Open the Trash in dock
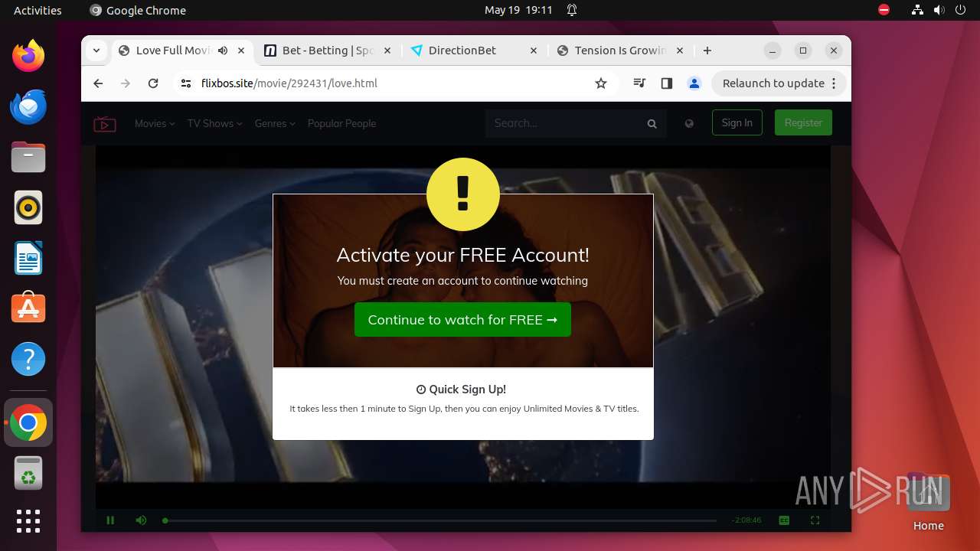The height and width of the screenshot is (551, 980). tap(28, 473)
